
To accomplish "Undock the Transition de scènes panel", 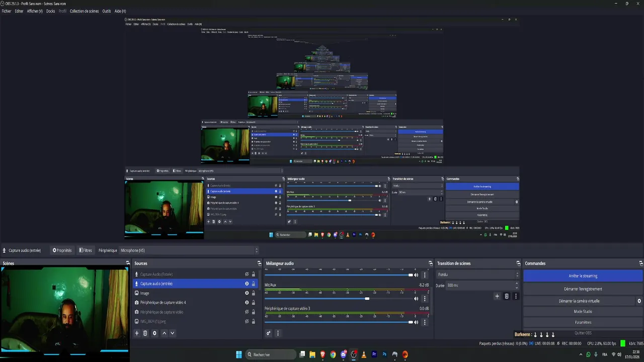I will [x=518, y=263].
